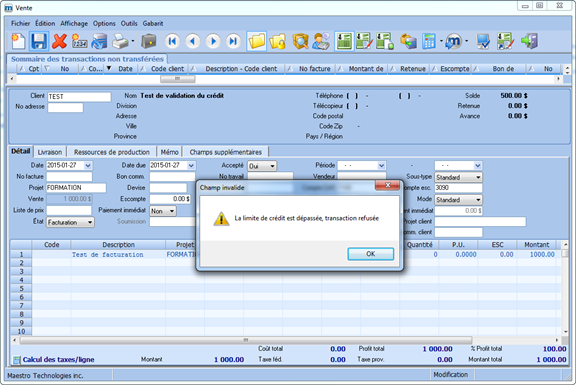This screenshot has height=385, width=576.
Task: Click the ledger with red pencil icon
Action: pyautogui.click(x=364, y=41)
